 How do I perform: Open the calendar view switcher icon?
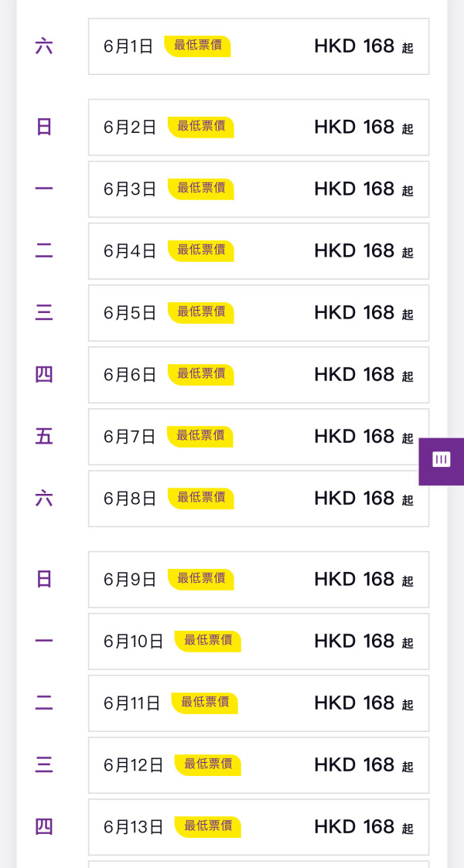pyautogui.click(x=441, y=460)
